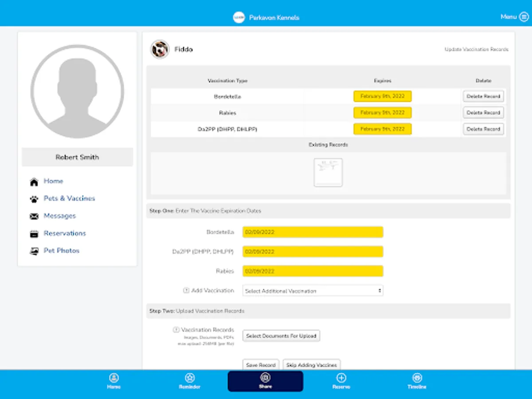Tap the Reserve plus icon
Screen dimensions: 532x399
click(341, 378)
